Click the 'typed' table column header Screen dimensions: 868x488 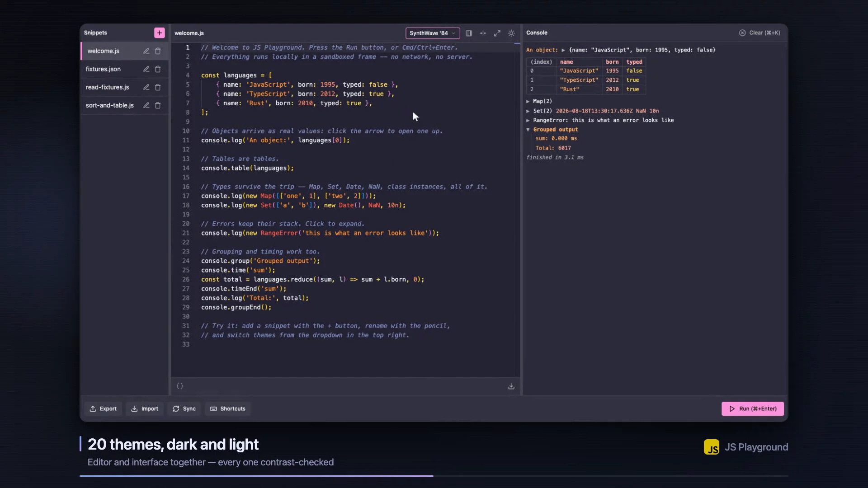point(634,62)
